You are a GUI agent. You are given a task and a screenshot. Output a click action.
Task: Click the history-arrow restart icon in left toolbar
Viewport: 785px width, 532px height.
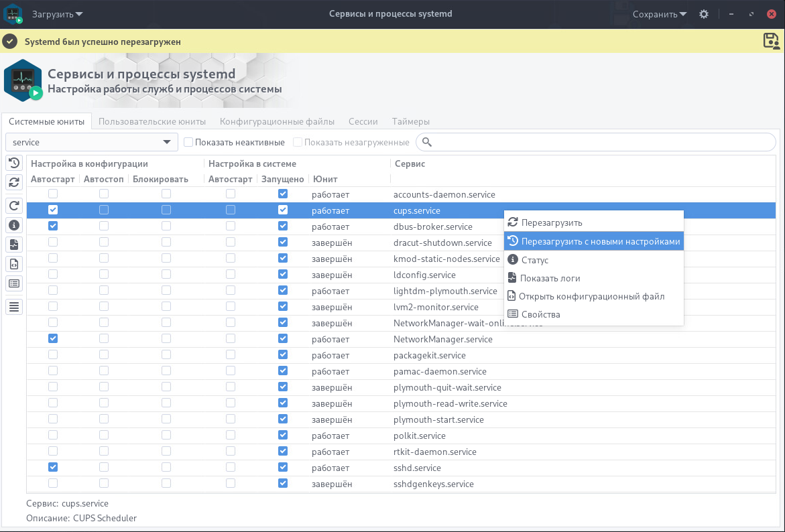14,163
